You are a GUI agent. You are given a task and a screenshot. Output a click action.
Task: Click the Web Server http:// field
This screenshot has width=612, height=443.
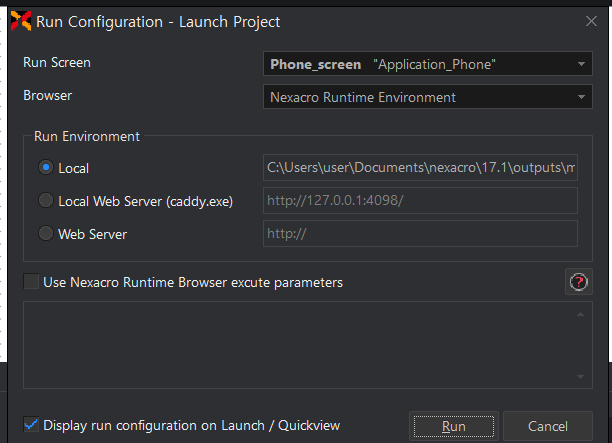tap(420, 233)
